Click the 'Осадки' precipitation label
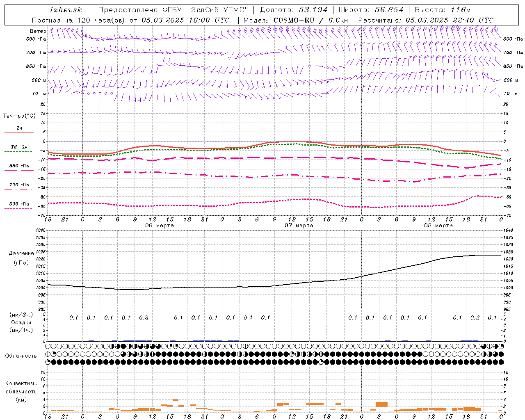This screenshot has width=525, height=420. pyautogui.click(x=21, y=322)
